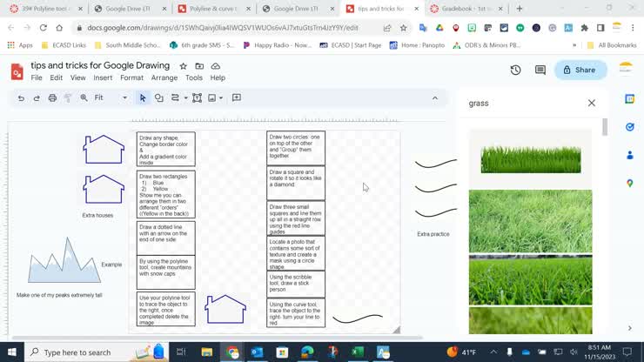Select the second grass closeup image

pyautogui.click(x=531, y=221)
